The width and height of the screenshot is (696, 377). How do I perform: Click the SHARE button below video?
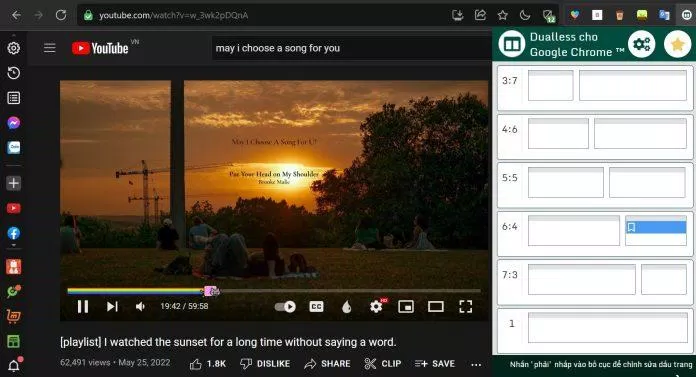click(x=328, y=364)
